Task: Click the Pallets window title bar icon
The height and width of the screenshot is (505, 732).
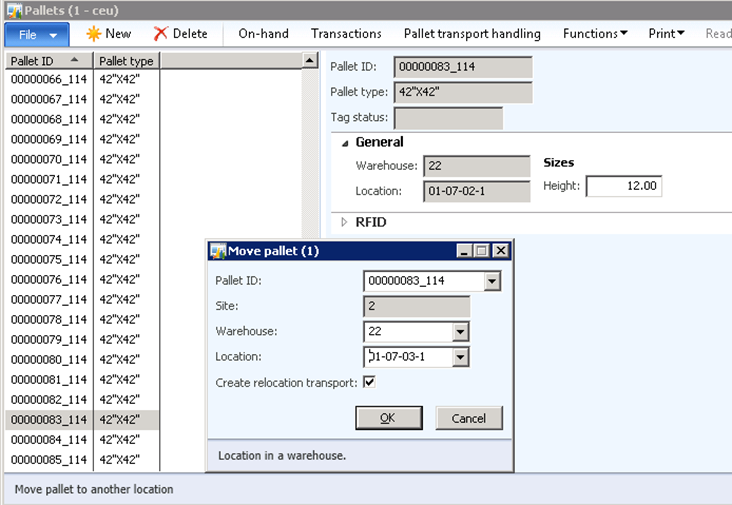Action: (x=12, y=9)
